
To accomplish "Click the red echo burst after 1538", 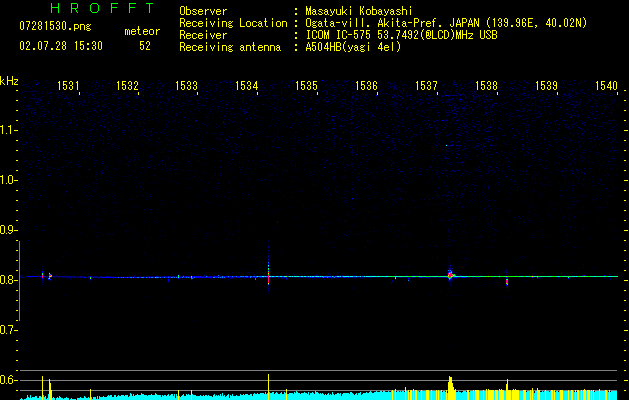I will click(x=507, y=282).
